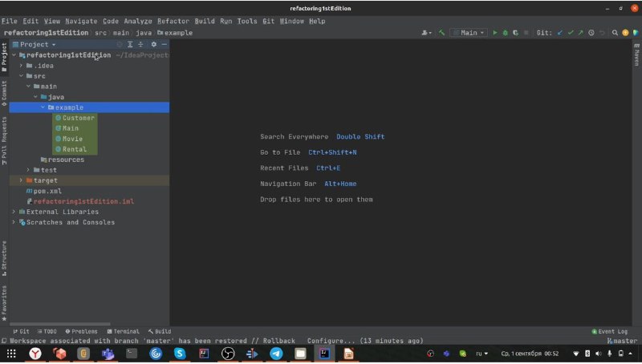The height and width of the screenshot is (364, 642).
Task: Run the Main configuration
Action: coord(494,33)
